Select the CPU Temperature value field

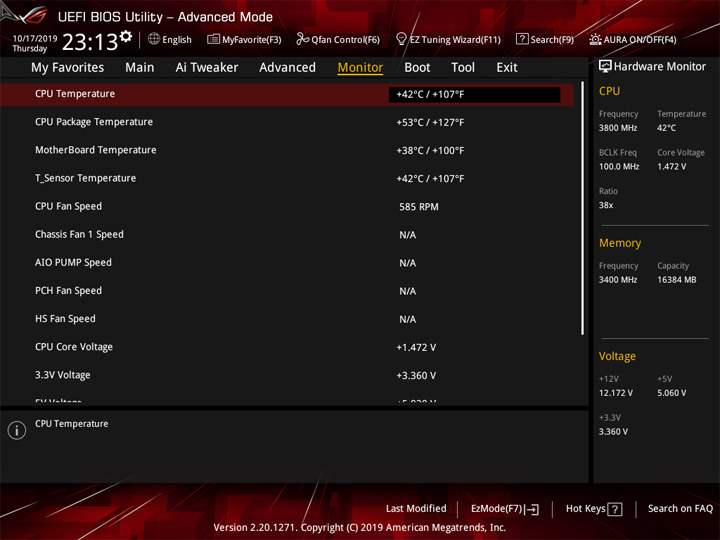pos(474,95)
